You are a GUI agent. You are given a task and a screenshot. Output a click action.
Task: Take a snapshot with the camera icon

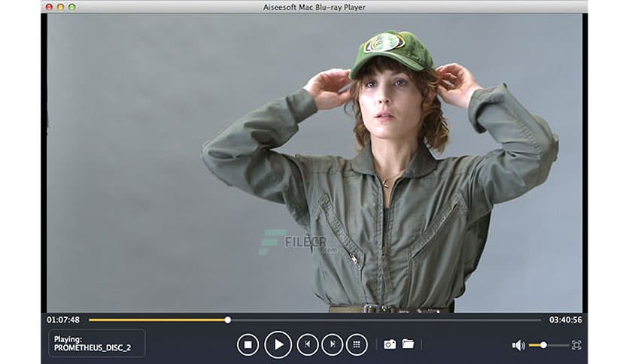(x=390, y=344)
